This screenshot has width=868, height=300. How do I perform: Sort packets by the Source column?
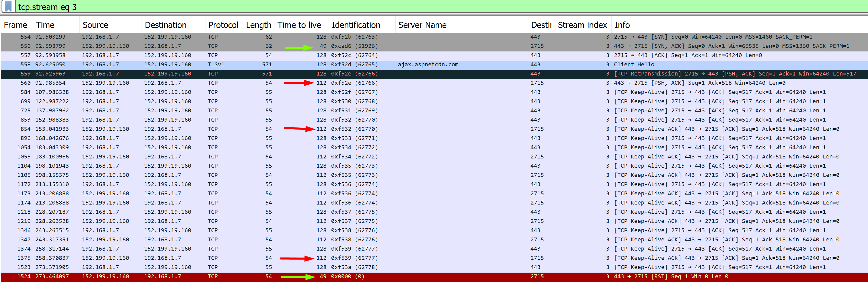pos(95,25)
